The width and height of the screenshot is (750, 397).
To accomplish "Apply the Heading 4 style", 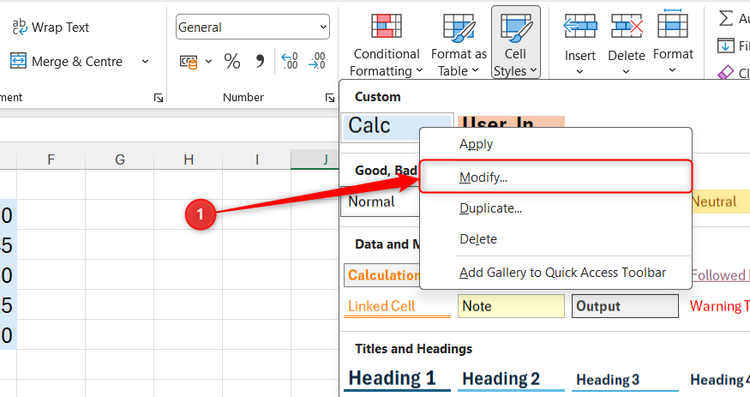I will coord(719,380).
